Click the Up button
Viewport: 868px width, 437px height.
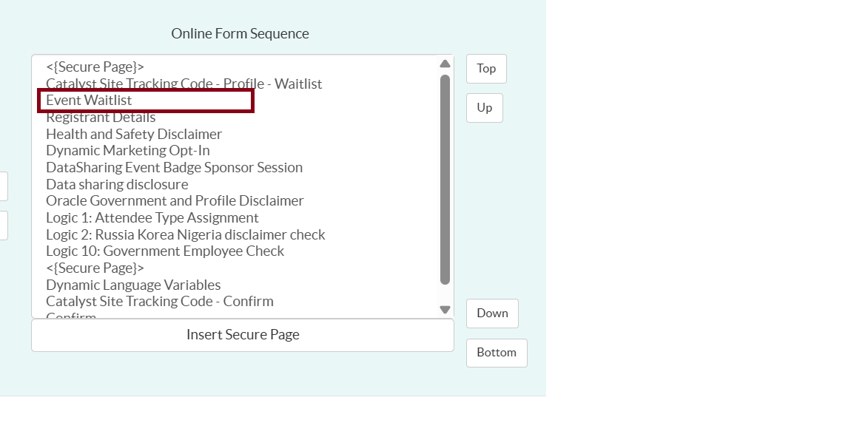485,108
